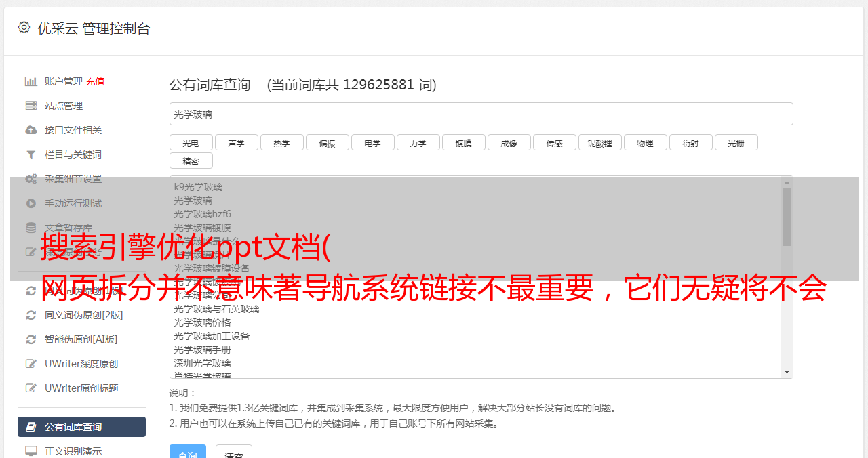The width and height of the screenshot is (868, 458).
Task: Click the blue 查询 search button
Action: tap(188, 453)
